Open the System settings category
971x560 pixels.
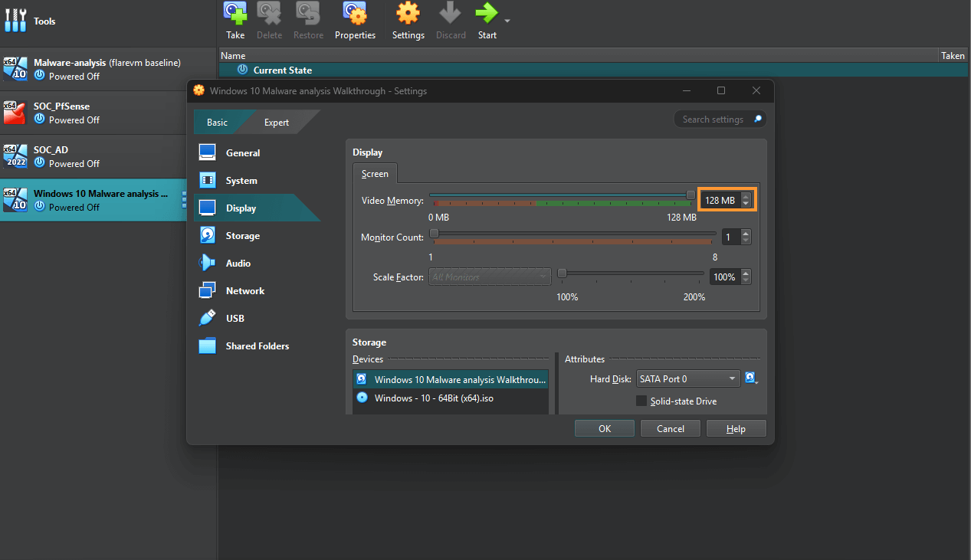pos(257,181)
